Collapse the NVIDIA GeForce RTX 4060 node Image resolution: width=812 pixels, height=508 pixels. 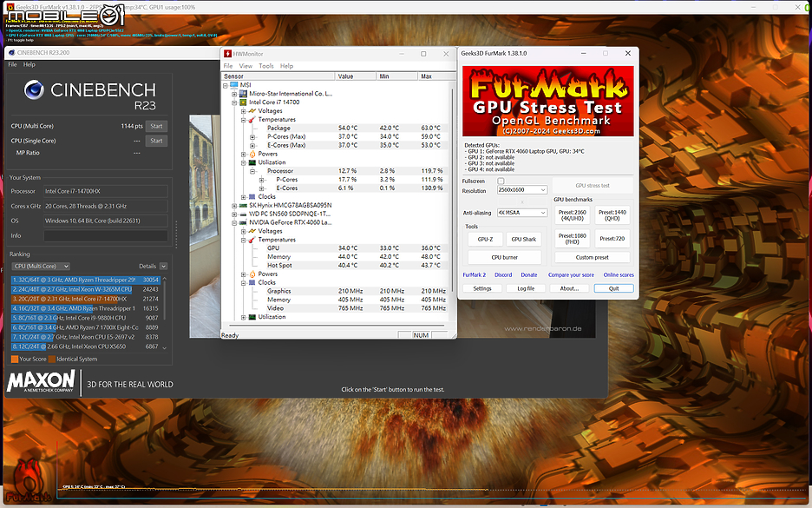pos(234,223)
